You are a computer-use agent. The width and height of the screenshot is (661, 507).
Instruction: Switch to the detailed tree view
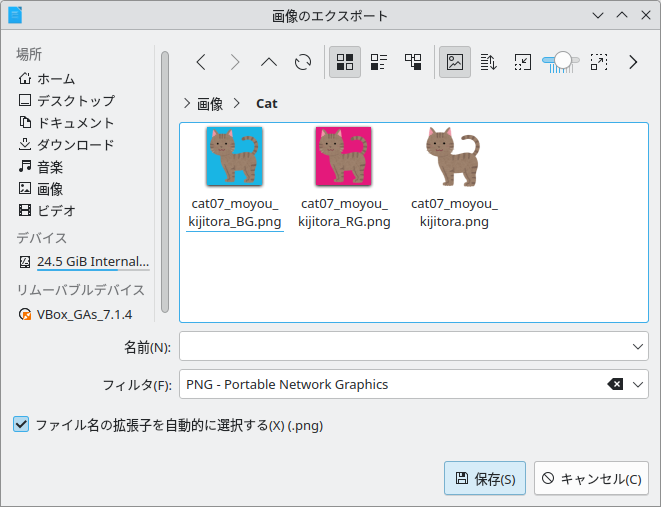pos(413,62)
